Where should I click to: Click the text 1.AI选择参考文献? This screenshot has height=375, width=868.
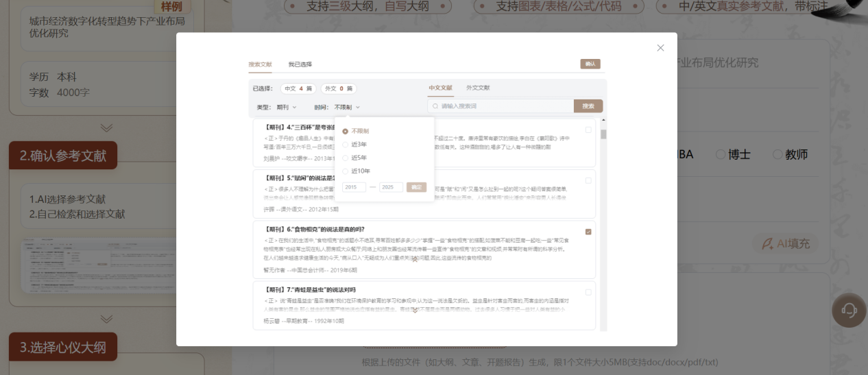click(68, 199)
